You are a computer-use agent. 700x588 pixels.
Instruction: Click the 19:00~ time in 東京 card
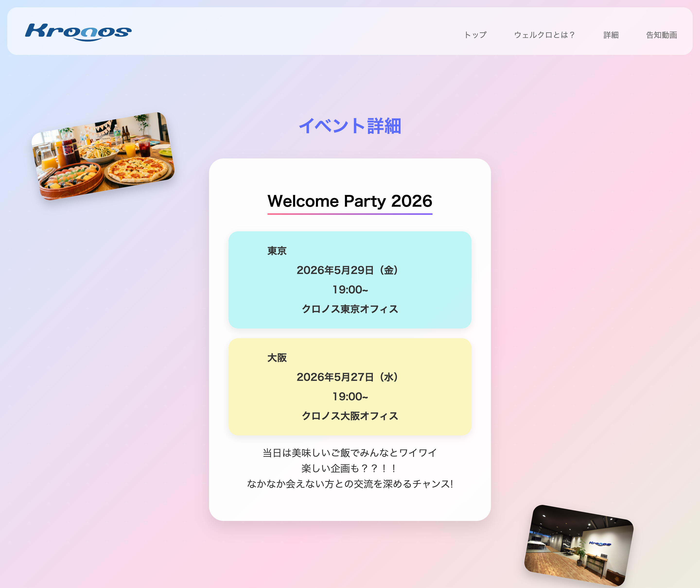click(350, 289)
